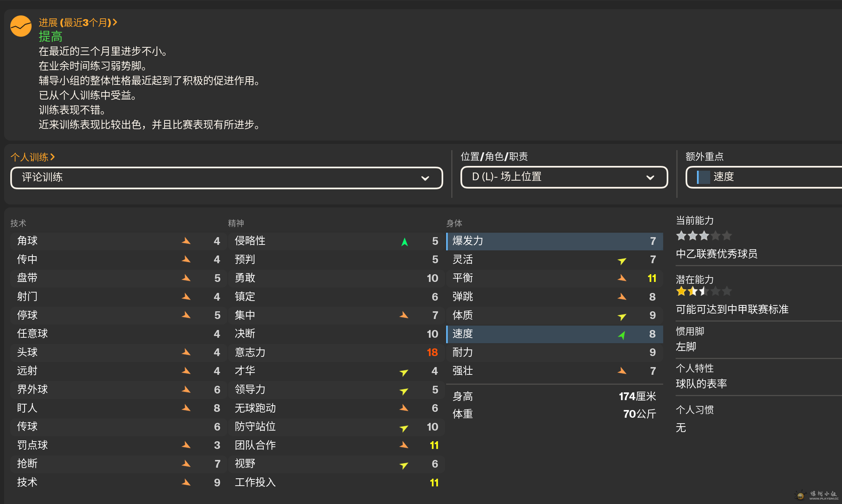The height and width of the screenshot is (504, 842).
Task: Click the 意志力 value 18
Action: click(432, 352)
